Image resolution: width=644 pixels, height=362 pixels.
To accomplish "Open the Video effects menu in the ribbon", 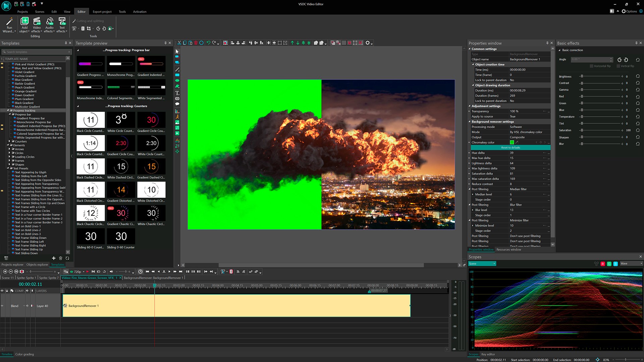I will click(x=37, y=25).
